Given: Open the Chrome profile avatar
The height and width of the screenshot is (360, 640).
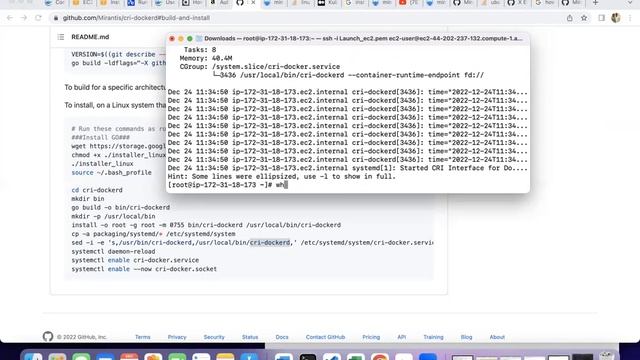Looking at the screenshot, I should click(x=616, y=18).
